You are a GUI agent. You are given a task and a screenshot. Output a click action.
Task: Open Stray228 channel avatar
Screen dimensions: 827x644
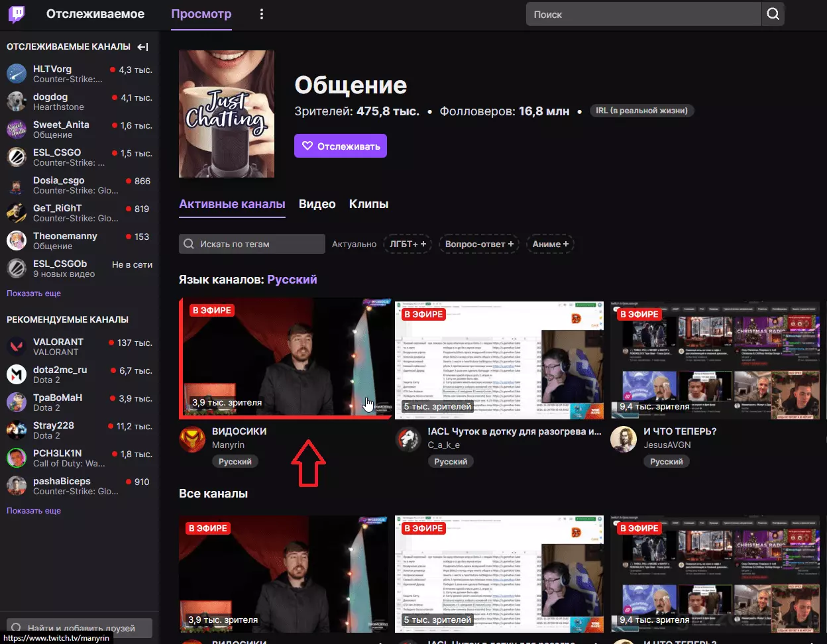[x=17, y=430]
